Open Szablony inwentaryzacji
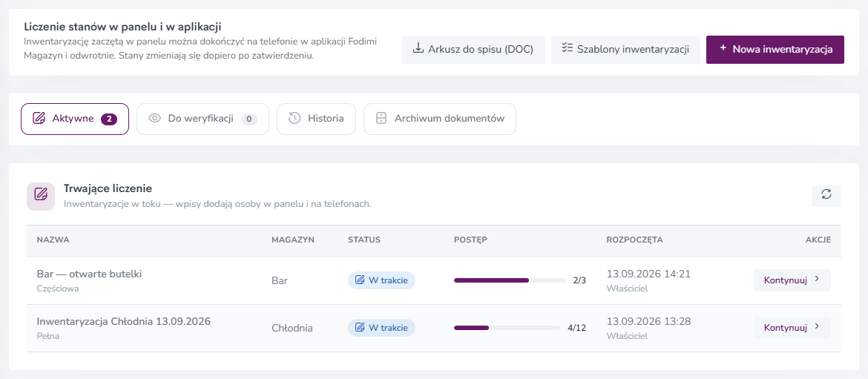868x379 pixels. [625, 50]
